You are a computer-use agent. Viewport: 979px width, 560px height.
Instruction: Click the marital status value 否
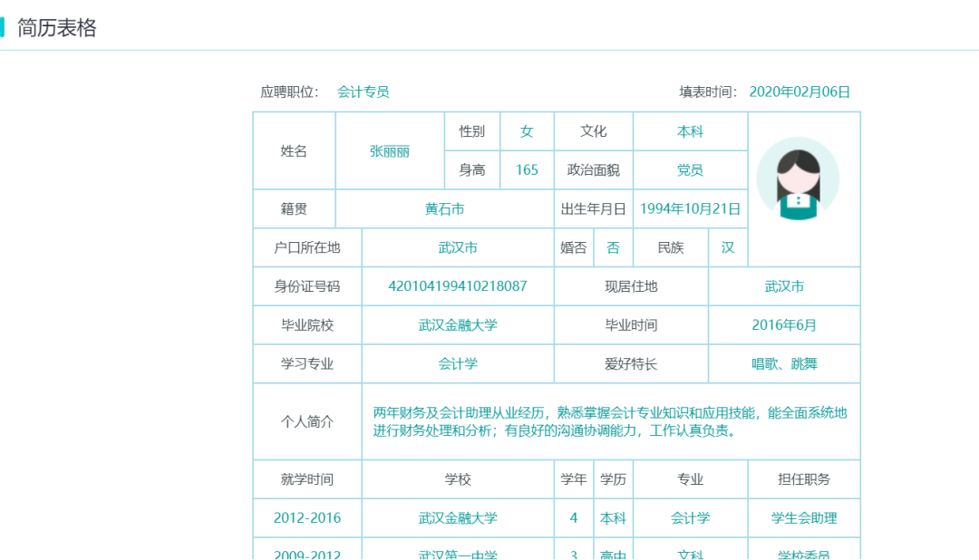point(613,247)
